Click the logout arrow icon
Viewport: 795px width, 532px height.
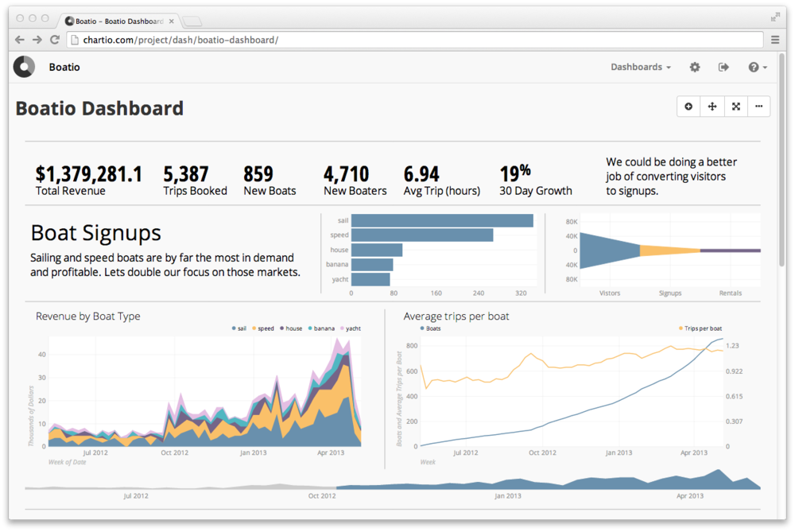point(723,67)
